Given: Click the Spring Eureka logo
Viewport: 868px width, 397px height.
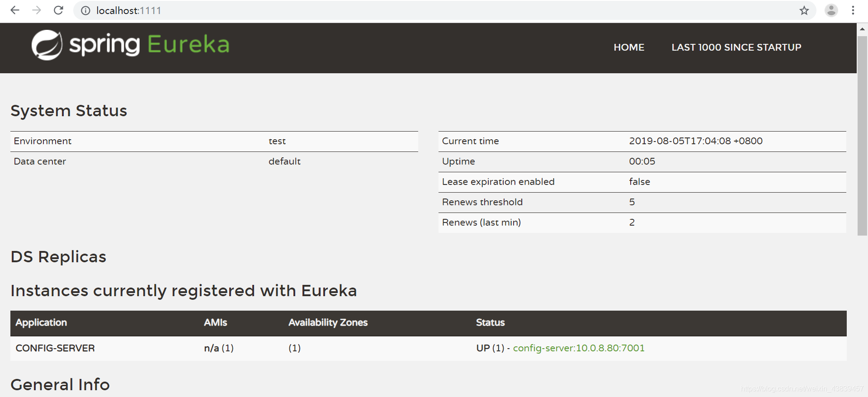Looking at the screenshot, I should coord(130,45).
